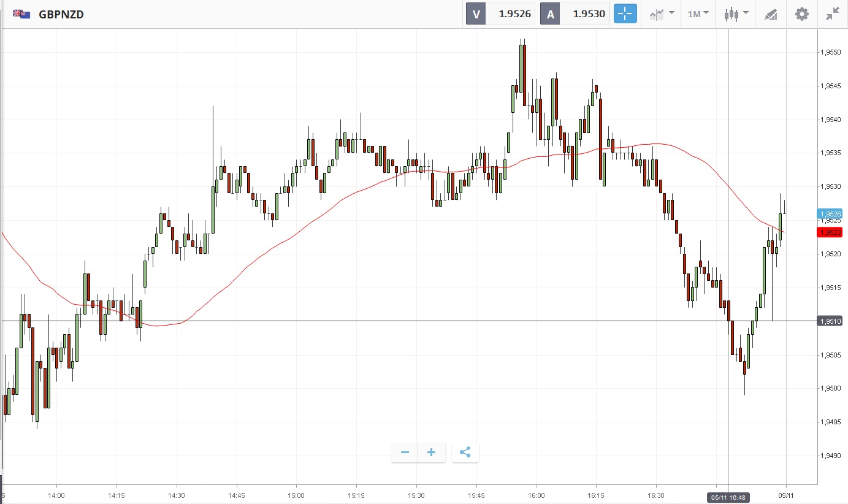Click the 15:00 time axis label

[x=296, y=495]
